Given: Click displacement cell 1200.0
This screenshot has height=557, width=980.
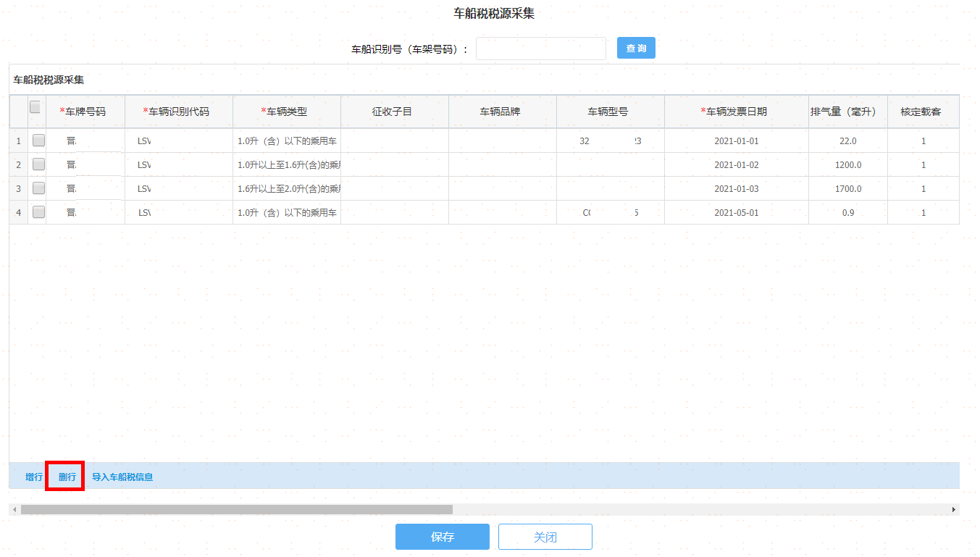Looking at the screenshot, I should point(848,164).
